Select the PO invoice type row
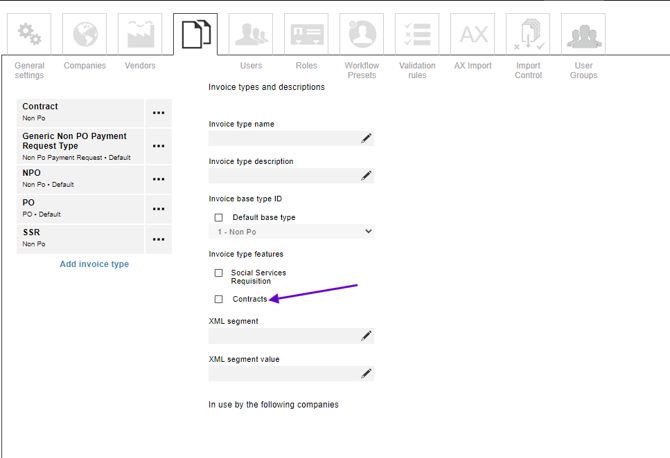Image resolution: width=670 pixels, height=458 pixels. tap(80, 209)
